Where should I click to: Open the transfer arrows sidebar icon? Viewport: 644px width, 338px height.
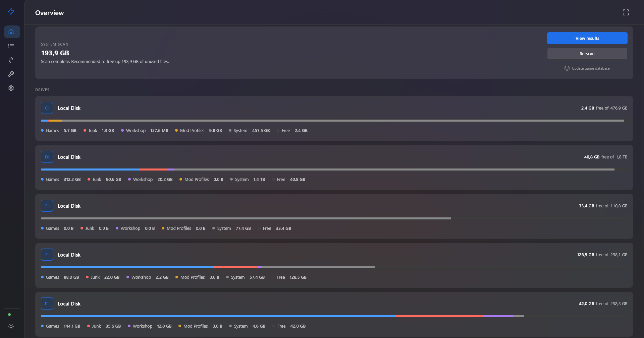(x=11, y=60)
